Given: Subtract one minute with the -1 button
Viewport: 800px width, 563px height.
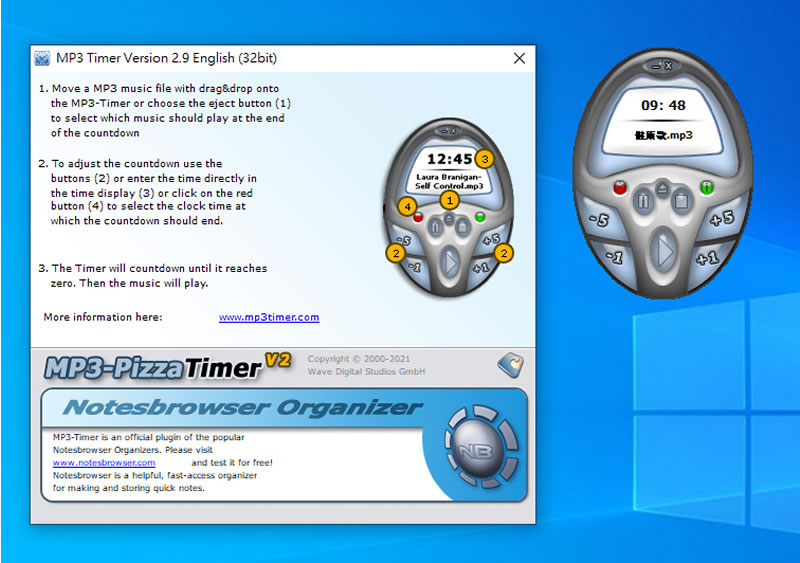Looking at the screenshot, I should [614, 257].
